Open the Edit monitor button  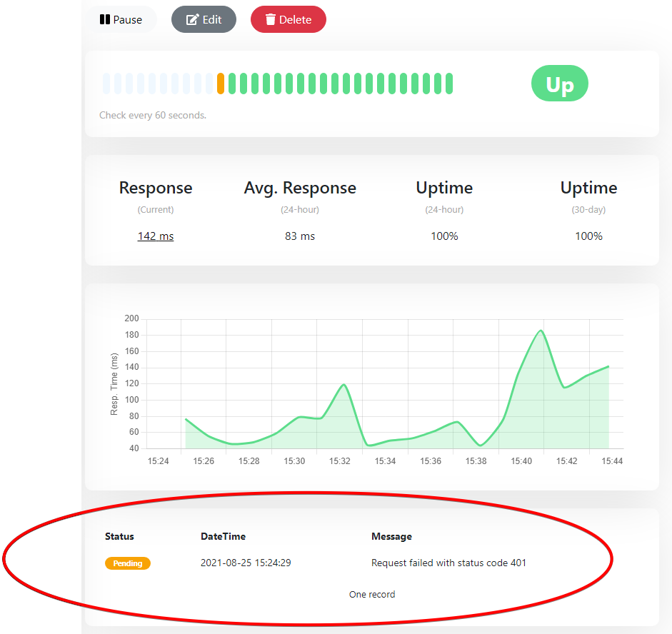click(x=204, y=20)
